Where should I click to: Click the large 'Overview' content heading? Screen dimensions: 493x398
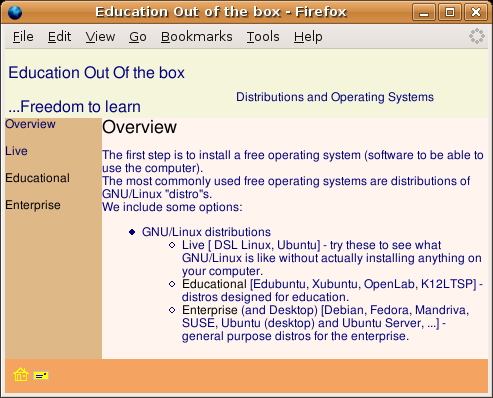tap(139, 127)
